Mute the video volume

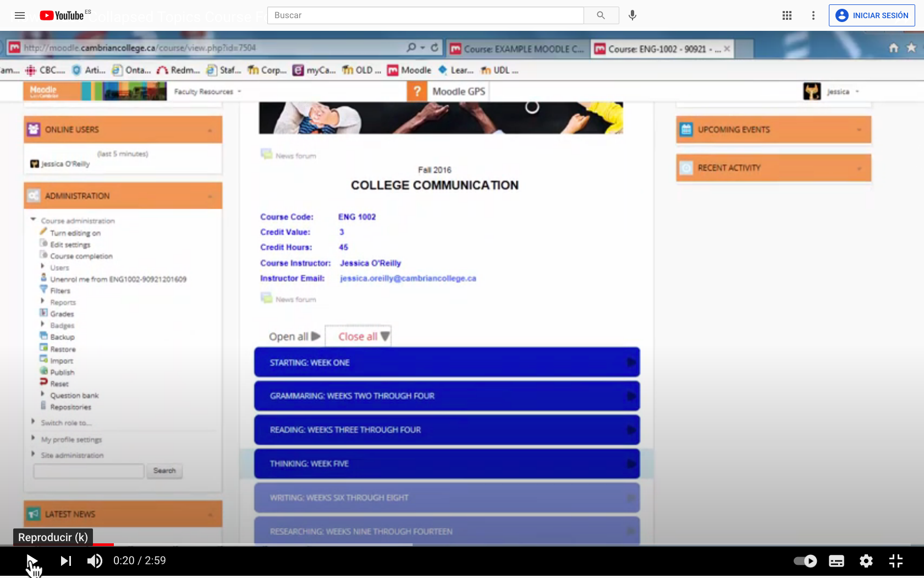tap(95, 561)
